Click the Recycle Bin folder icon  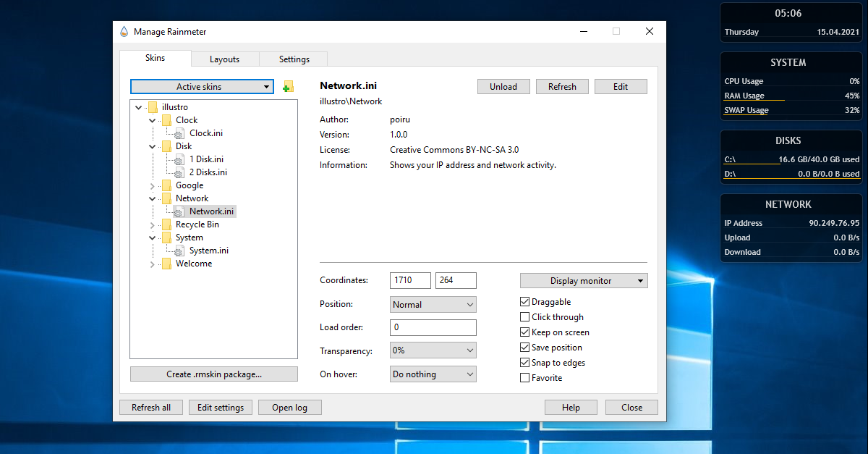coord(166,224)
